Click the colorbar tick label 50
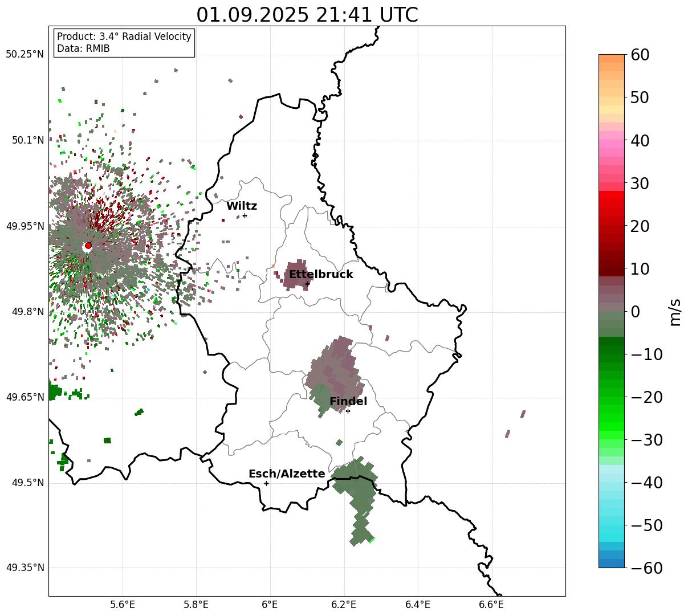 coord(641,97)
